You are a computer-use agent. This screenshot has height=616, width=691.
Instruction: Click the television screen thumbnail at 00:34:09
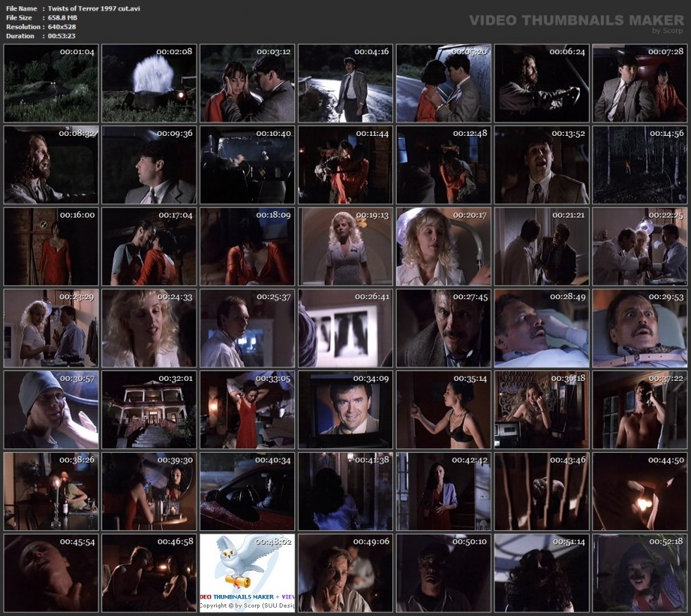point(345,410)
